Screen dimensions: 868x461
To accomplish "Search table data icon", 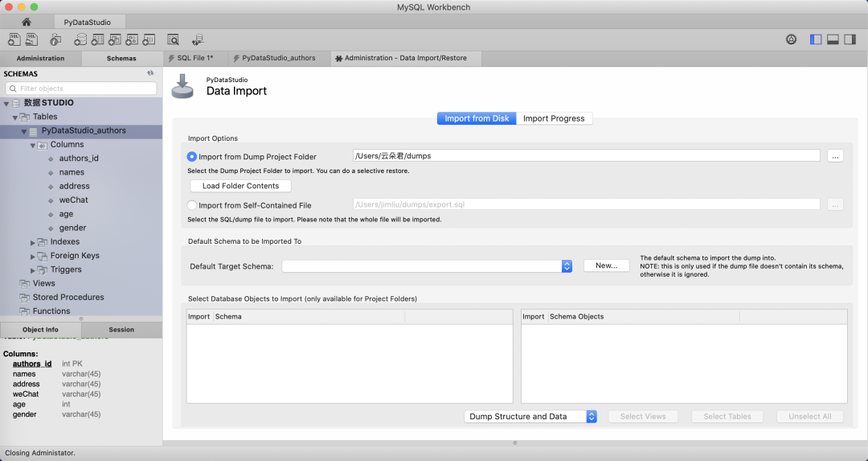I will [174, 39].
